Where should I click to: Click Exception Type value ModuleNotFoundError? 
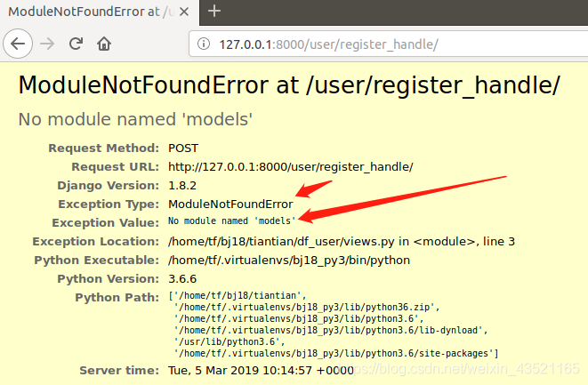[x=230, y=205]
